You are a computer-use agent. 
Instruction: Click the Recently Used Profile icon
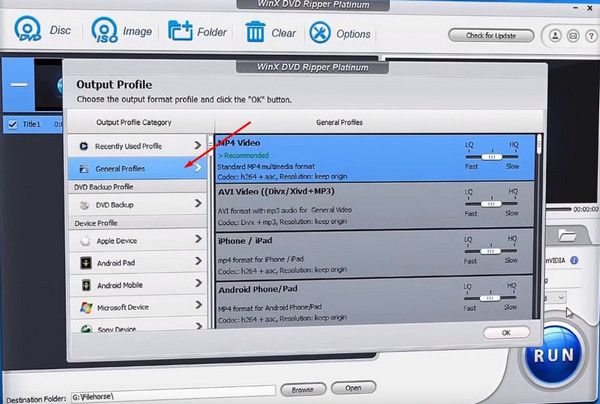click(x=84, y=146)
